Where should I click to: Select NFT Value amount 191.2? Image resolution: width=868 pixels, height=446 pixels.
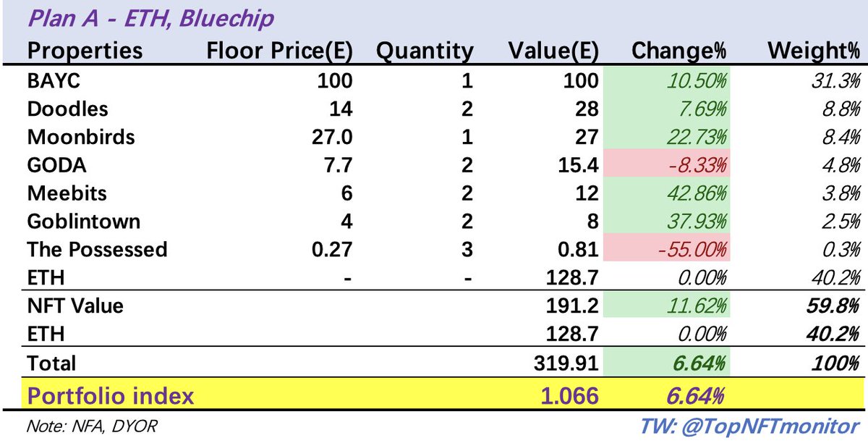tap(572, 306)
